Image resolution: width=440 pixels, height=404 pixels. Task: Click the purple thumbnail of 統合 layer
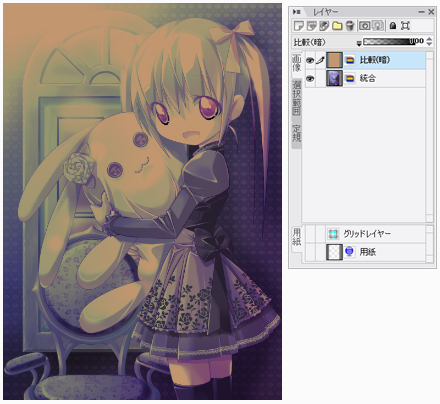point(334,79)
